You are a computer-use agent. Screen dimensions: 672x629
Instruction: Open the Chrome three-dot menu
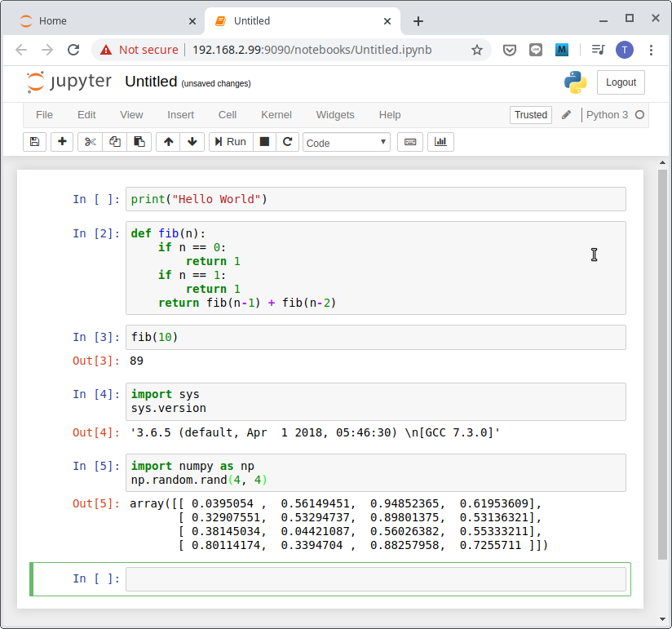pos(651,50)
